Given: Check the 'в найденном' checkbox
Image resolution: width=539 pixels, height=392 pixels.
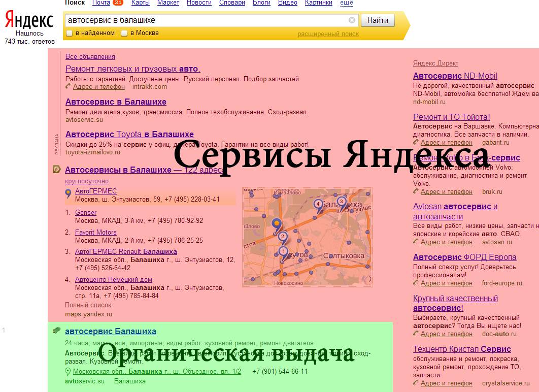Looking at the screenshot, I should 69,34.
